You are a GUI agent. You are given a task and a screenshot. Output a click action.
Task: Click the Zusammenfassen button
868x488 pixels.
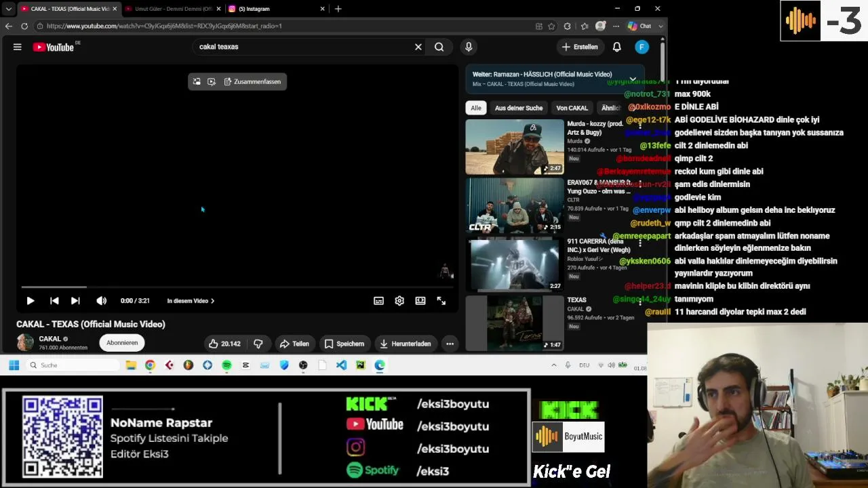click(252, 81)
